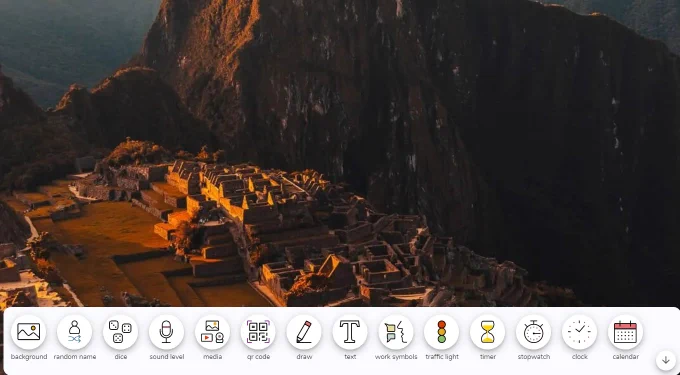This screenshot has height=375, width=680.
Task: Click the 'sound level' label
Action: 167,357
